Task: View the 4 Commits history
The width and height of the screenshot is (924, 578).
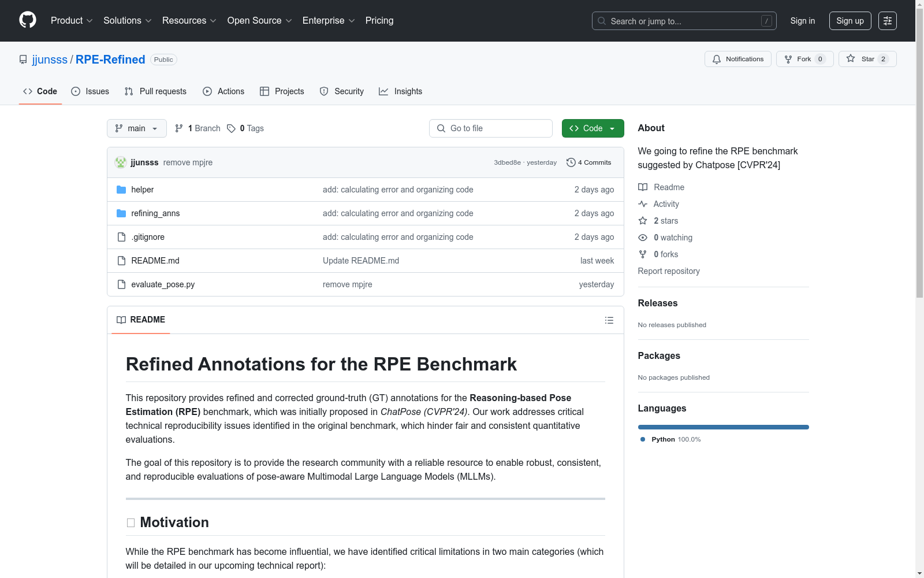Action: click(589, 162)
